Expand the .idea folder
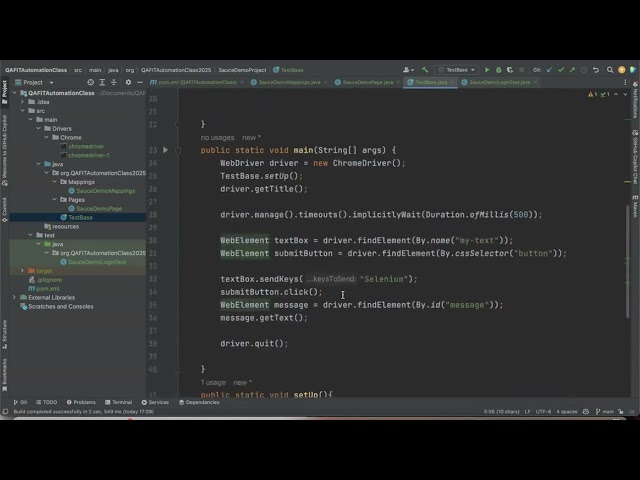Viewport: 640px width, 480px height. 22,102
